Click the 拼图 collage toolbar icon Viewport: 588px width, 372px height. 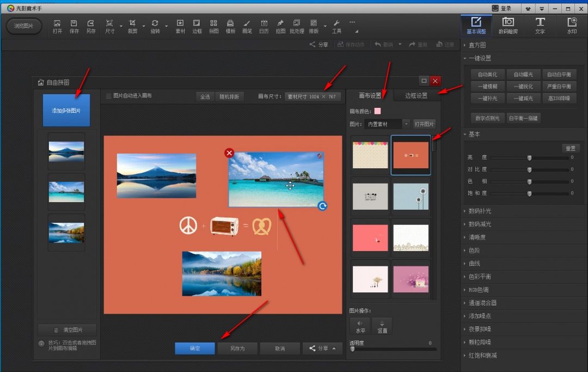(x=213, y=26)
